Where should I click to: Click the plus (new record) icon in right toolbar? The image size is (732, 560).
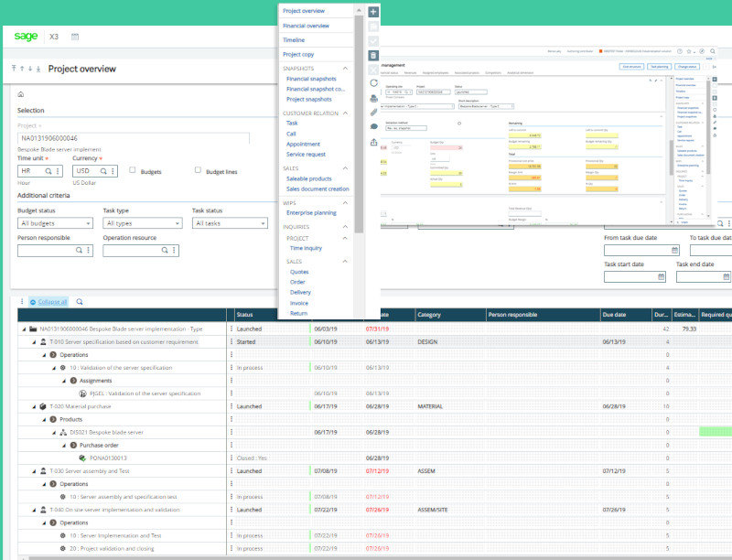pyautogui.click(x=373, y=12)
